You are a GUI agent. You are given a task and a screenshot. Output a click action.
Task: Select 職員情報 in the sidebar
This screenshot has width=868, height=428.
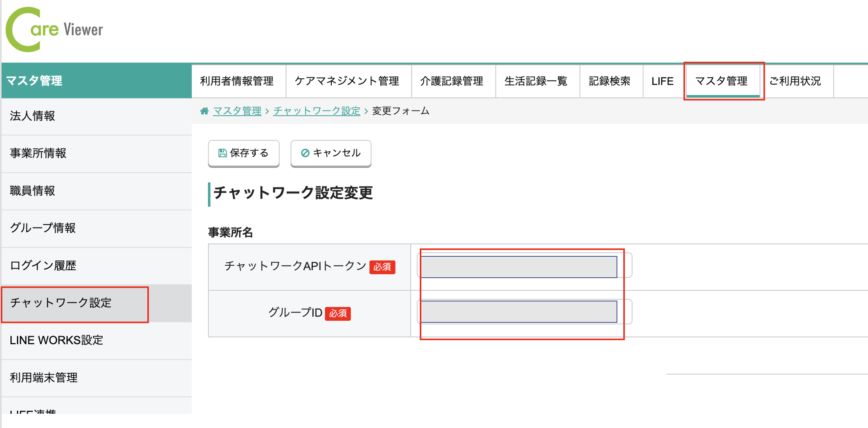click(32, 191)
